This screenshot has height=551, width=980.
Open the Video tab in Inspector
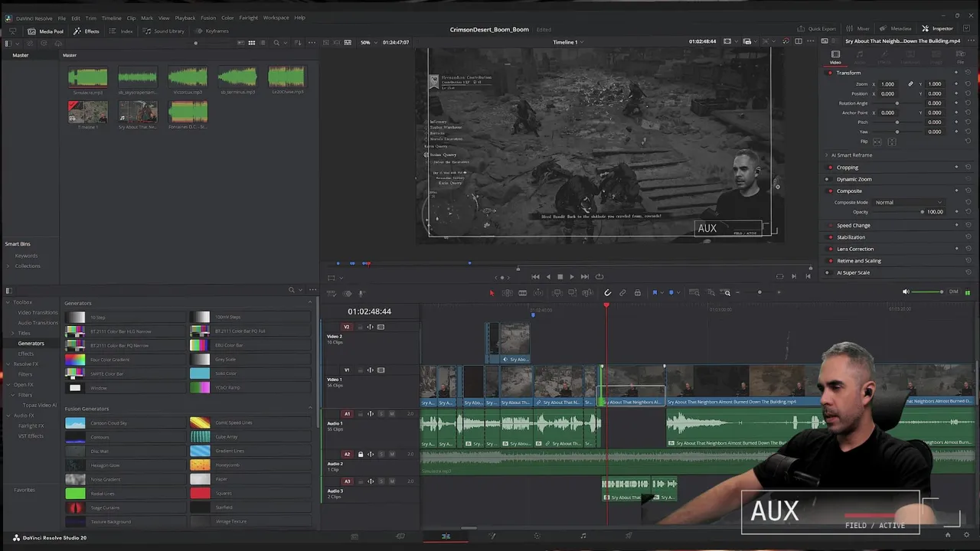click(835, 57)
